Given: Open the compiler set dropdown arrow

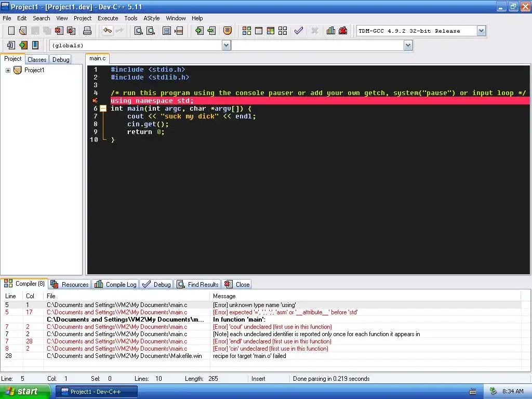Looking at the screenshot, I should tap(481, 31).
